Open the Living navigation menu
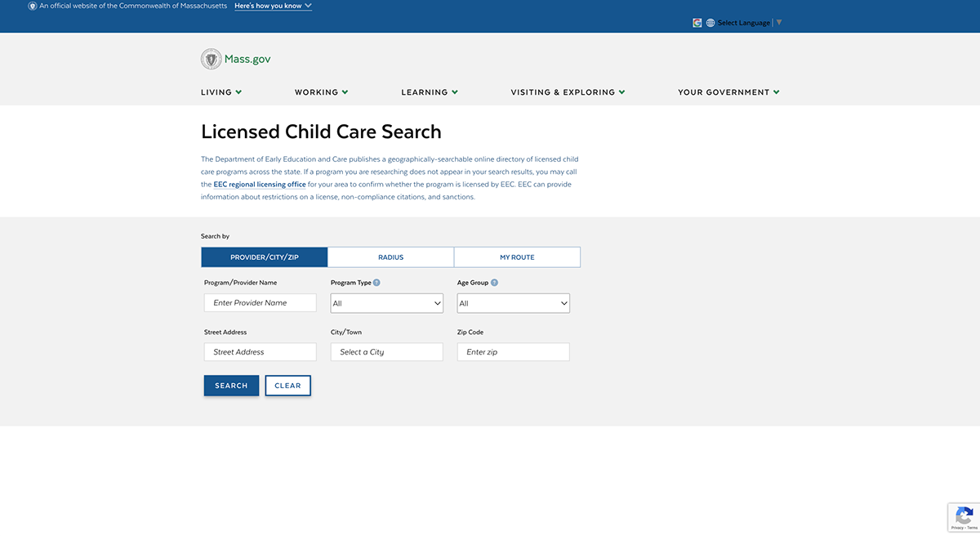Image resolution: width=980 pixels, height=536 pixels. pos(221,92)
